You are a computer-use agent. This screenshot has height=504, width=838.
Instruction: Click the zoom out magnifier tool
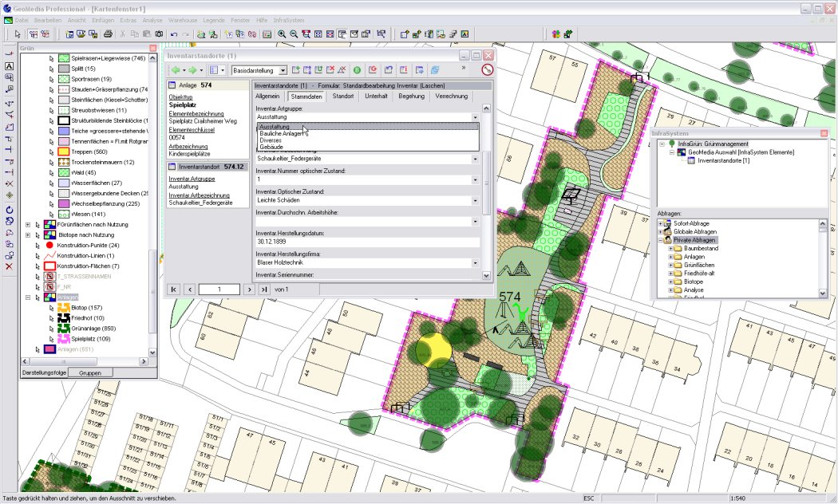(x=294, y=34)
